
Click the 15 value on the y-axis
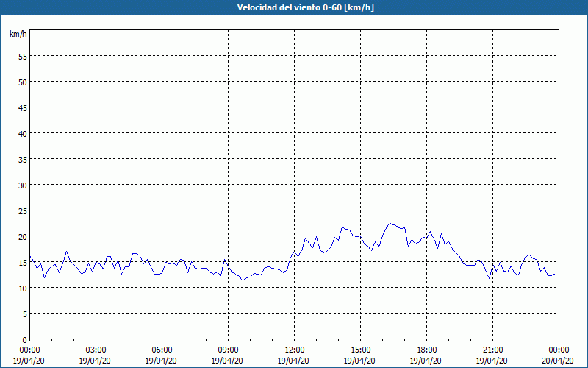pos(23,263)
